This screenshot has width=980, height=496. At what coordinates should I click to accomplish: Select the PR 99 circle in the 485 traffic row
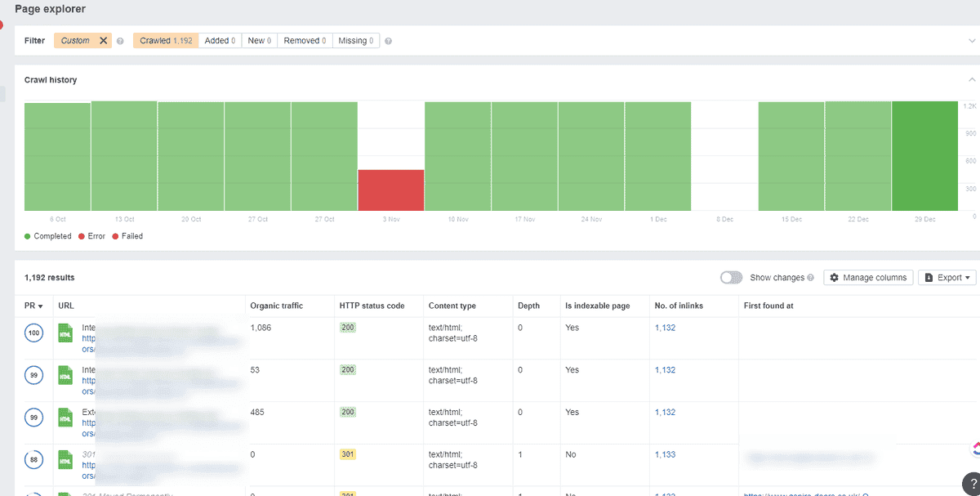(34, 418)
